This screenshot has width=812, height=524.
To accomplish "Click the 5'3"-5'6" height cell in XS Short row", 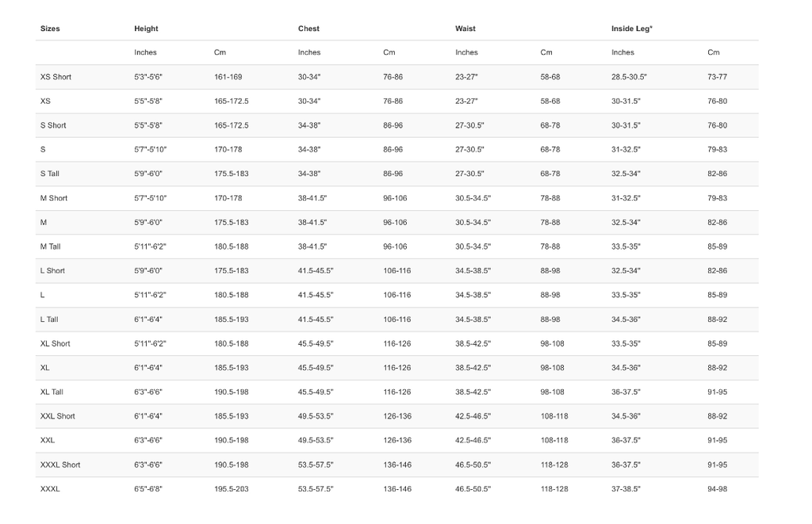I will (x=148, y=77).
